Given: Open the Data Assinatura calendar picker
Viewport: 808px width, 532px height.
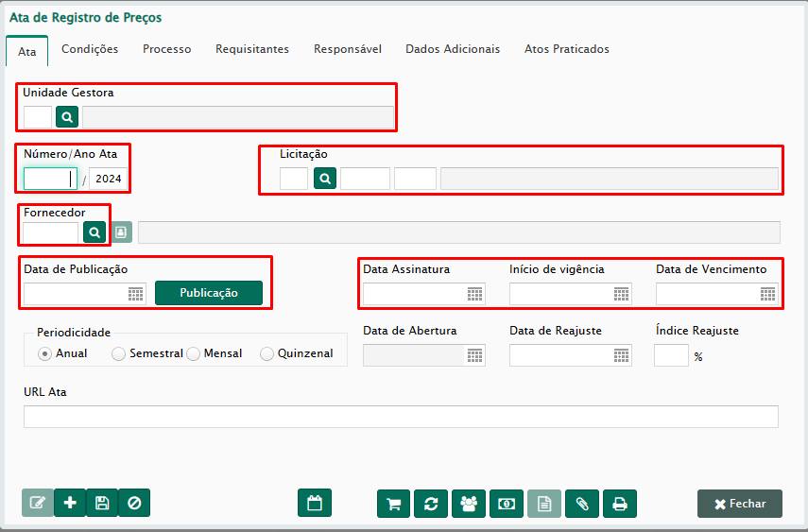Looking at the screenshot, I should [474, 294].
